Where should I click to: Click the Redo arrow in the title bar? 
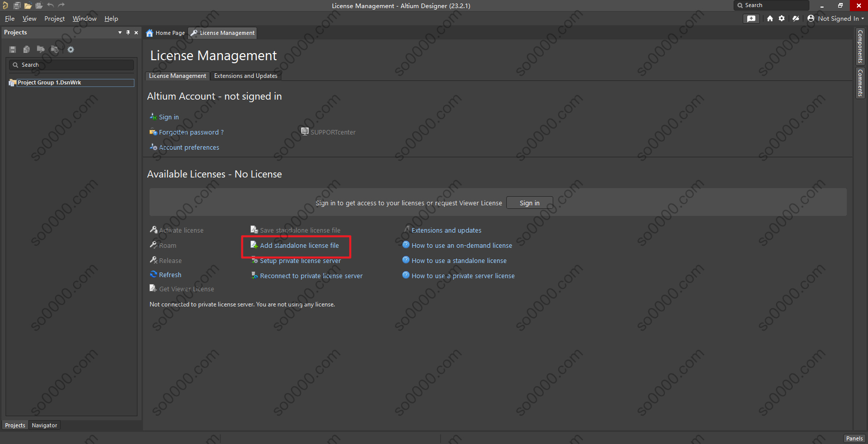(62, 6)
